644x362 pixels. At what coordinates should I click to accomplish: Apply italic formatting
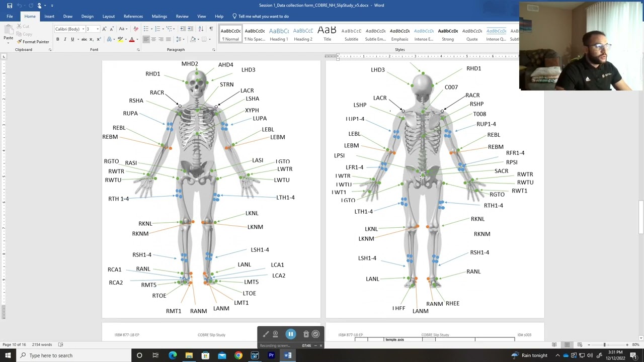point(65,39)
